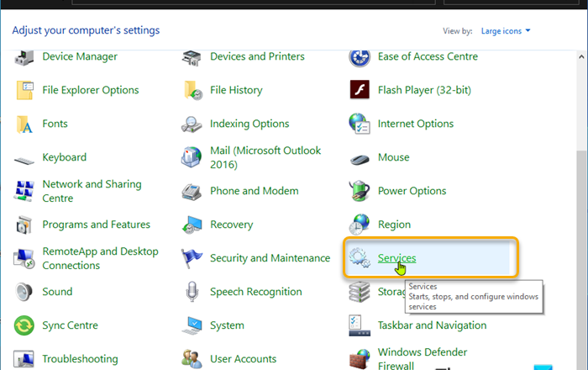Click the Keyboard link text
Screen dimensions: 588x370
(x=64, y=157)
